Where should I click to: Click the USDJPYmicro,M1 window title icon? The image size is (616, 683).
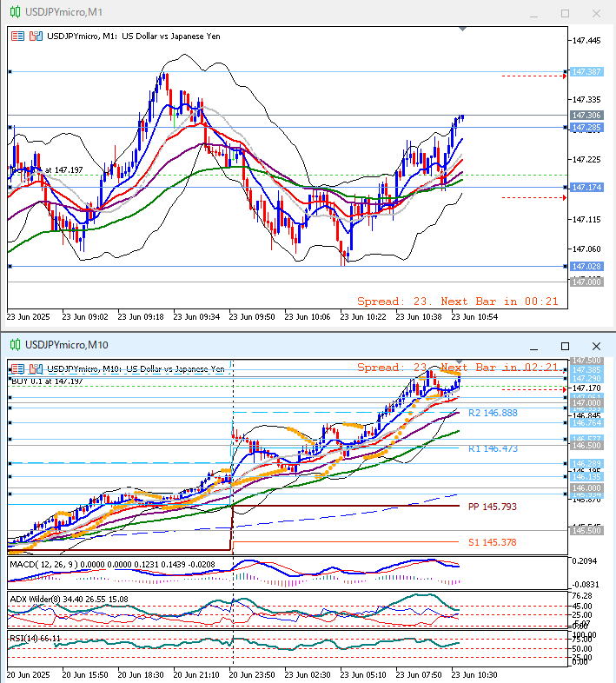tap(16, 12)
